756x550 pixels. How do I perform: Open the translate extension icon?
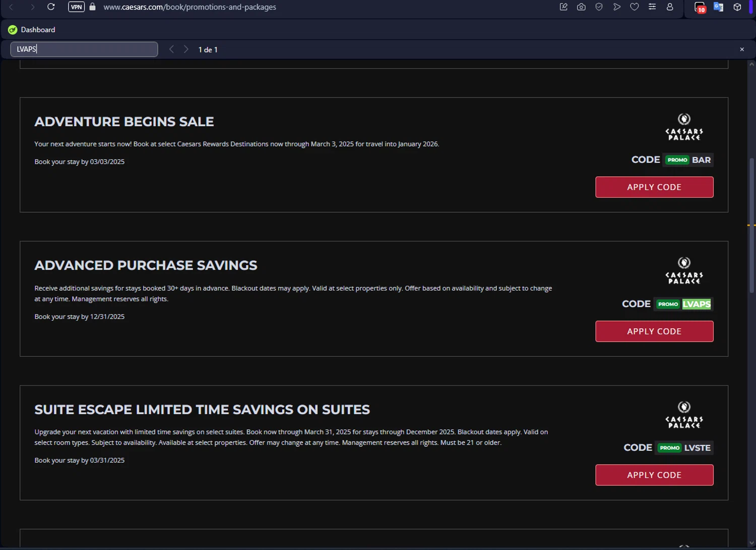click(x=718, y=7)
